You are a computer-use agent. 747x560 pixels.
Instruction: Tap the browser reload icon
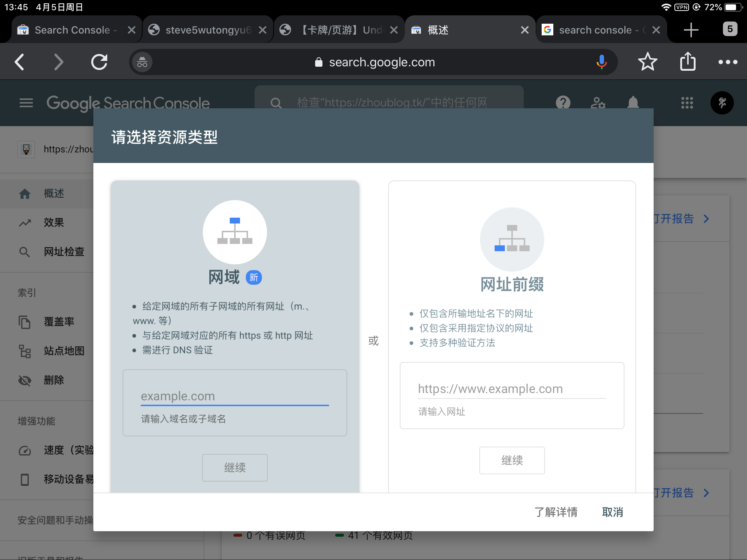point(99,62)
